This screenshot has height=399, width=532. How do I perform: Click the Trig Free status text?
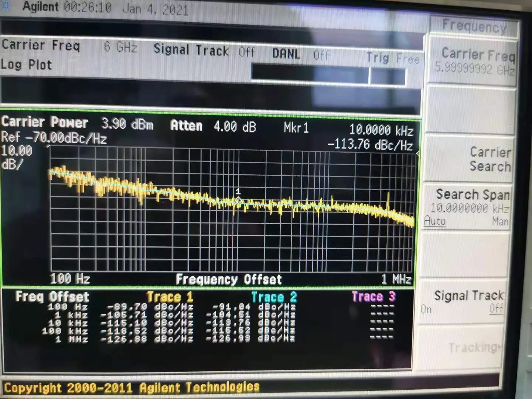point(393,58)
